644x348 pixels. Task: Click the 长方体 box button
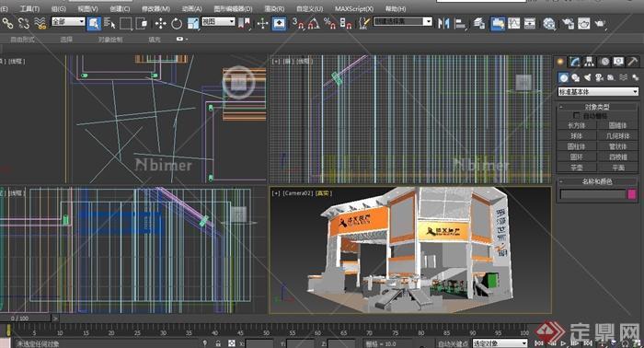pyautogui.click(x=577, y=125)
